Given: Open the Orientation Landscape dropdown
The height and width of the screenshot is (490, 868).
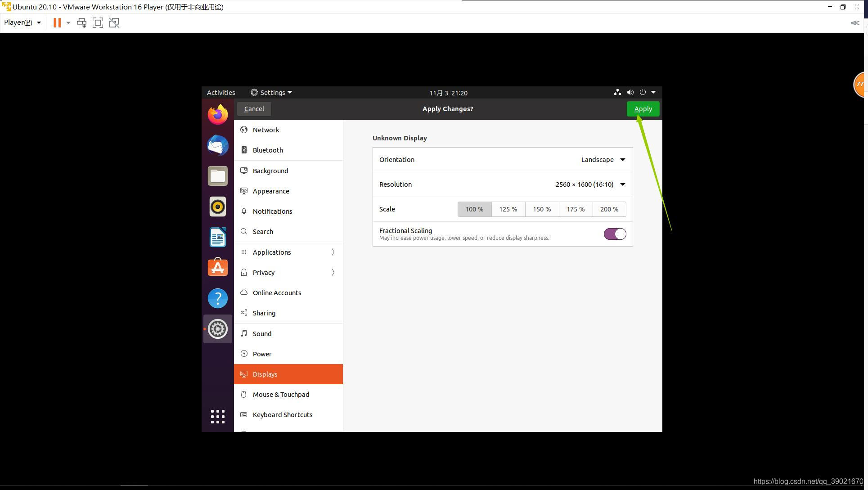Looking at the screenshot, I should coord(603,160).
